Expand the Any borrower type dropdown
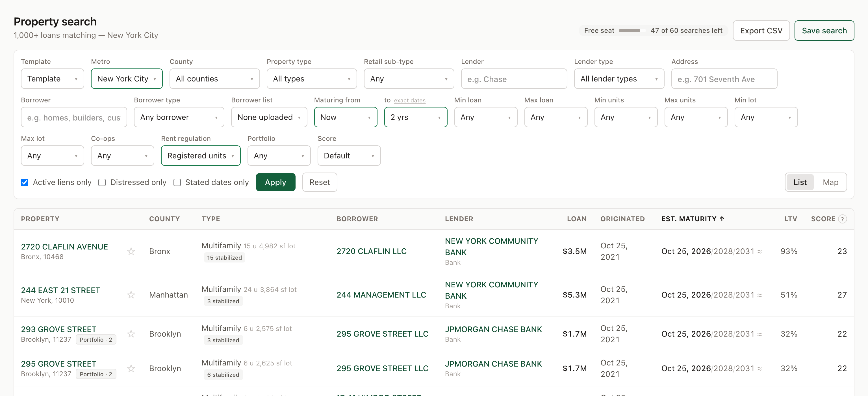The width and height of the screenshot is (868, 396). tap(179, 117)
